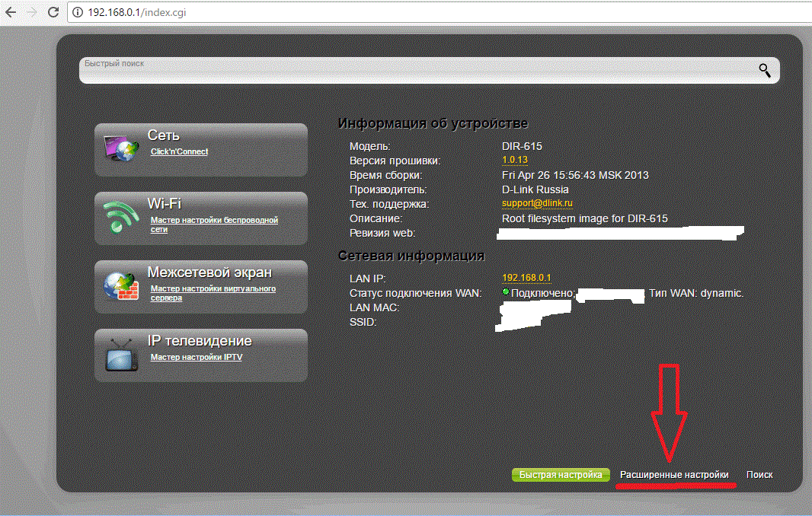The height and width of the screenshot is (516, 812).
Task: Open Мастер настройки виртуального сервера link
Action: pyautogui.click(x=213, y=293)
